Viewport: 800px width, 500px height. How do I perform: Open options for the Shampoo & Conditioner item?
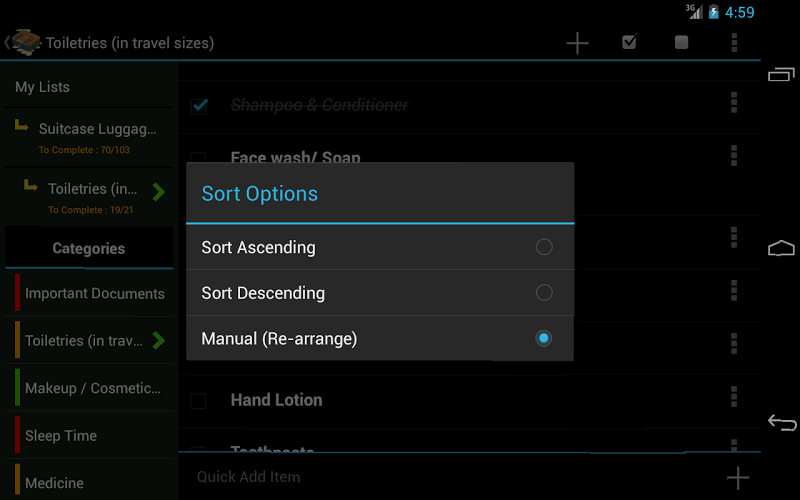(734, 103)
